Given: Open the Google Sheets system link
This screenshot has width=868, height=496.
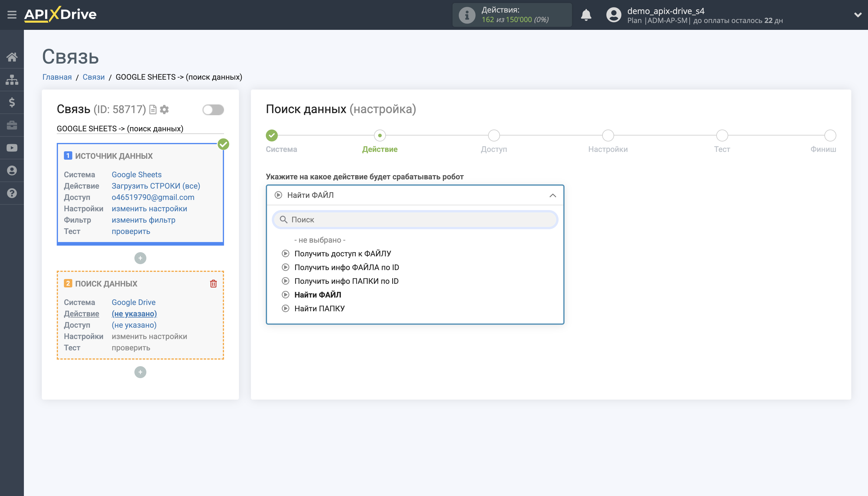Looking at the screenshot, I should coord(137,174).
